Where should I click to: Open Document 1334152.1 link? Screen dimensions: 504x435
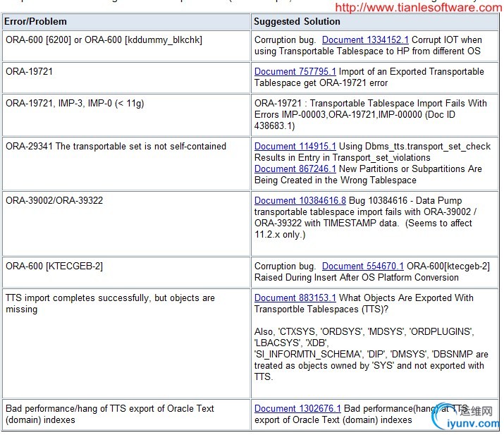coord(365,40)
